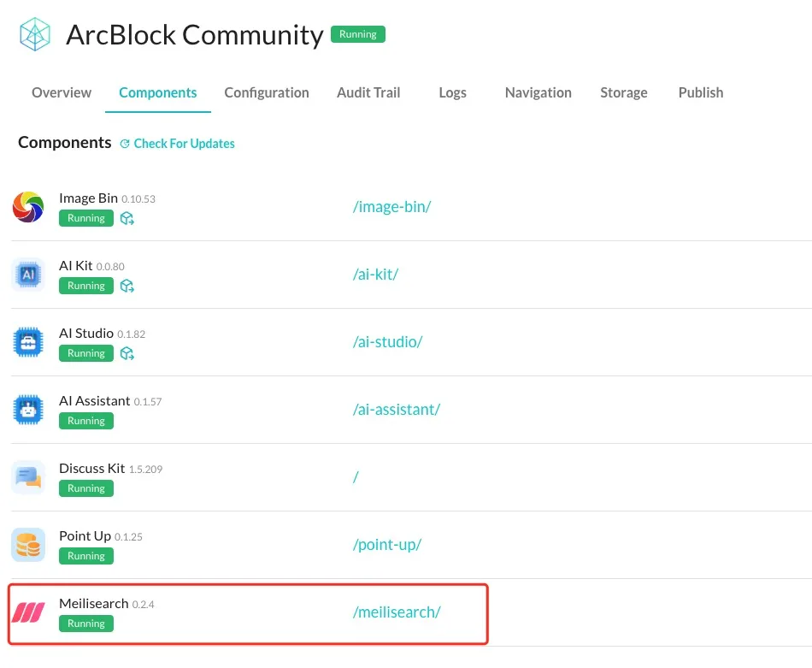Viewport: 812px width, 668px height.
Task: Open the /ai-kit/ path link
Action: click(375, 275)
